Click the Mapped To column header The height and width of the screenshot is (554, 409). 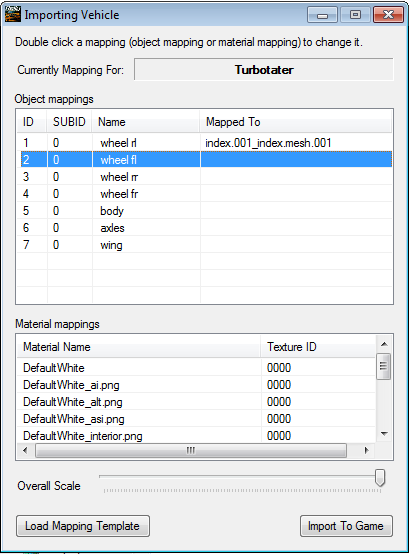[296, 122]
